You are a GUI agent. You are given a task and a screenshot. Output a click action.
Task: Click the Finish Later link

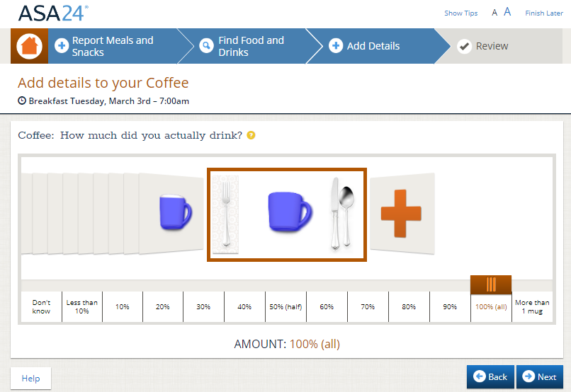coord(543,13)
